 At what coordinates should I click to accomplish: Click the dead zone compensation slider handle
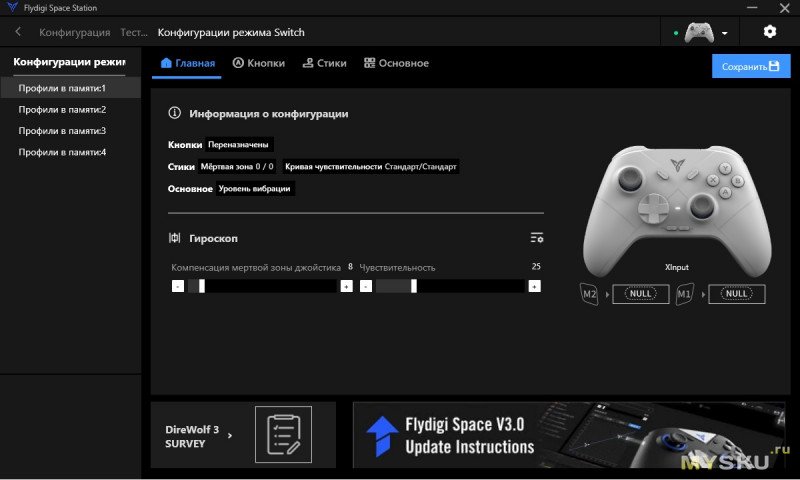click(202, 286)
